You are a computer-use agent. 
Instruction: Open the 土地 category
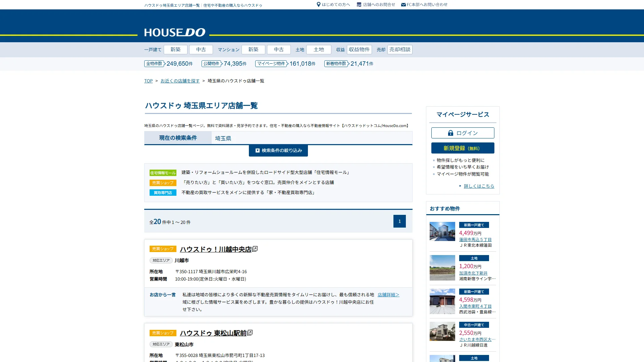click(x=319, y=50)
